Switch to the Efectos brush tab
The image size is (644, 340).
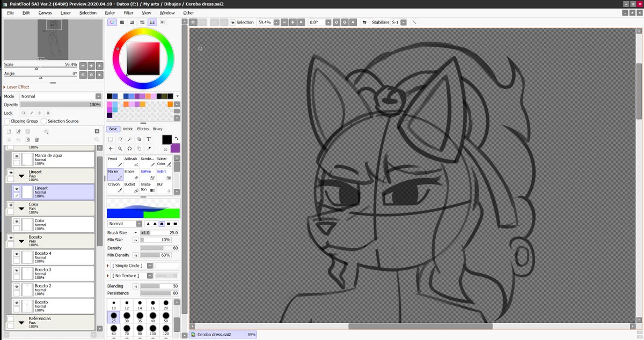click(143, 129)
